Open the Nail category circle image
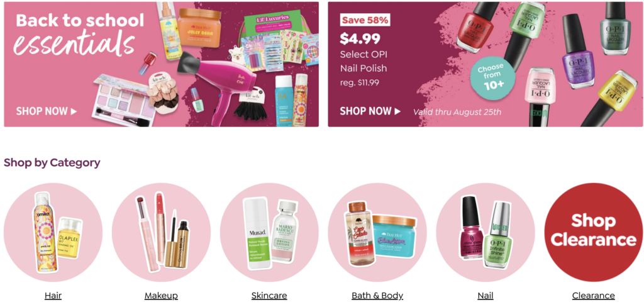Screen dimensions: 644x307 tap(486, 233)
